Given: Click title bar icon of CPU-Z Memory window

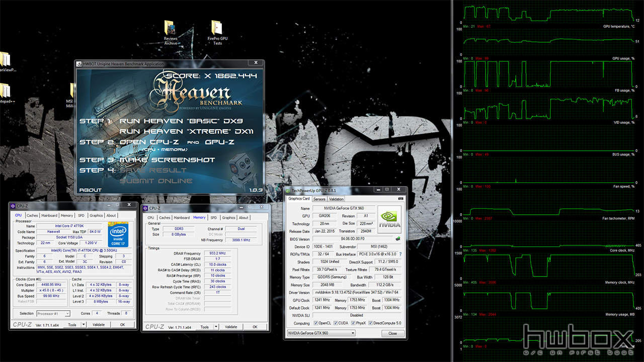Looking at the screenshot, I should [146, 208].
